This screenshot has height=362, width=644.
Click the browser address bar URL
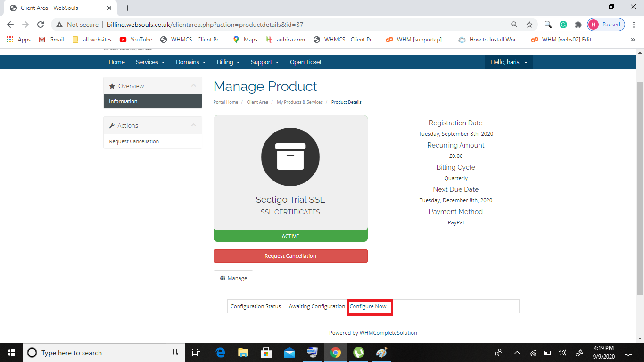[205, 25]
